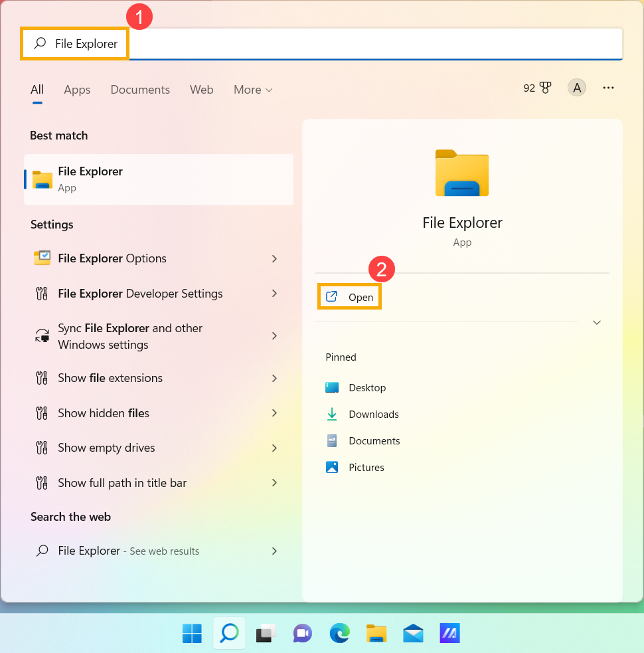Expand File Explorer Developer Settings chevron
Viewport: 644px width, 653px height.
tap(274, 294)
